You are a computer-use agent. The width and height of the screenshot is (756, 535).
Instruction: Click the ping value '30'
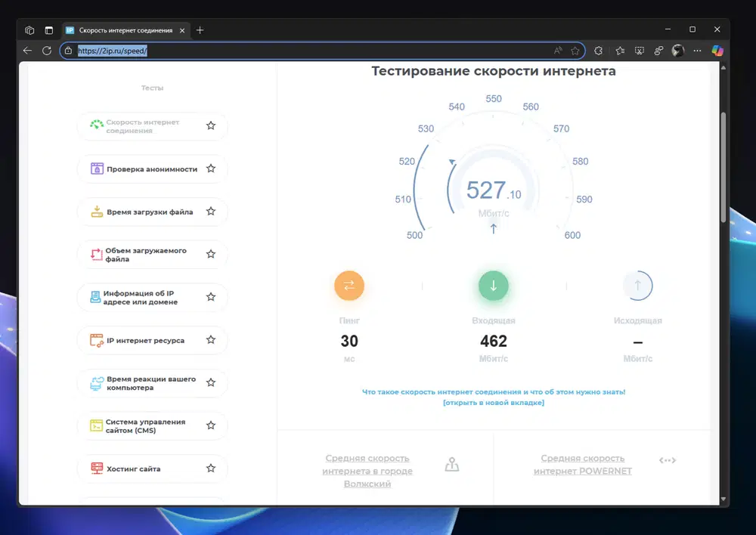pyautogui.click(x=349, y=342)
